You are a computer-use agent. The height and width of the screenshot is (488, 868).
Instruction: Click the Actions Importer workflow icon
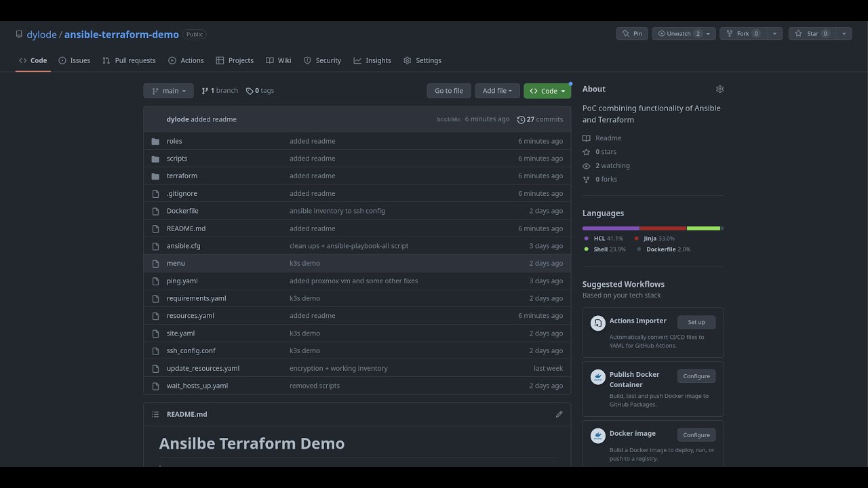(x=597, y=323)
